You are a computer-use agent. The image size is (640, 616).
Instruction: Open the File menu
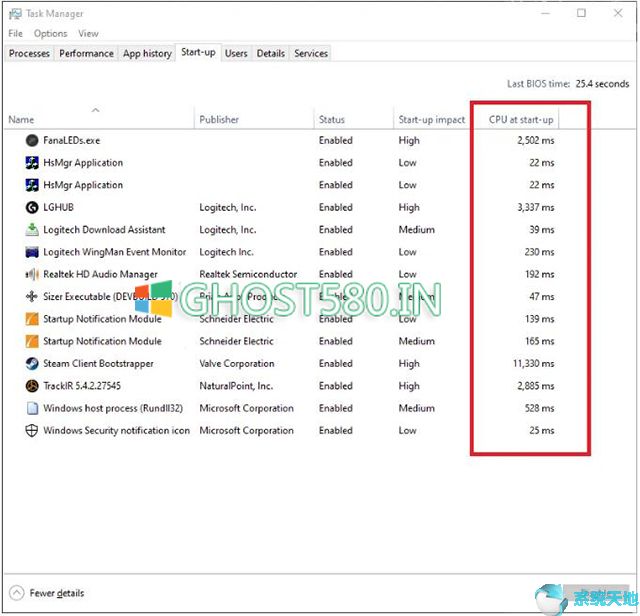[16, 33]
